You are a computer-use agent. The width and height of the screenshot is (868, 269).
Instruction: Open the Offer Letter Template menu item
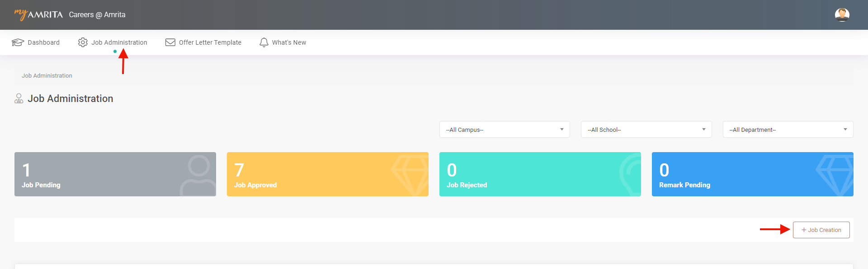203,42
